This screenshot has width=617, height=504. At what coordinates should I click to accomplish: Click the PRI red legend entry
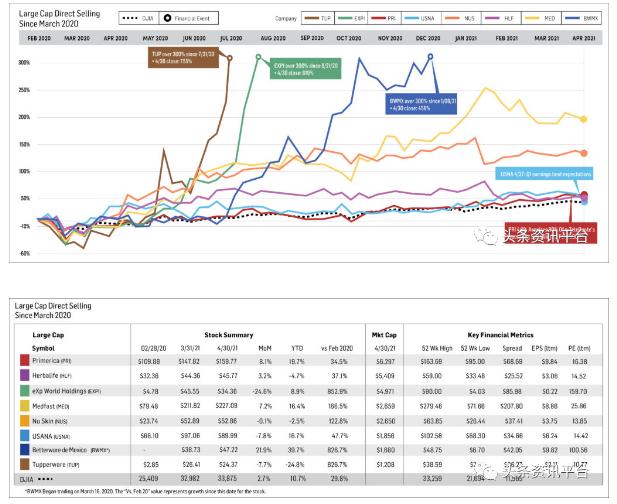pos(384,18)
